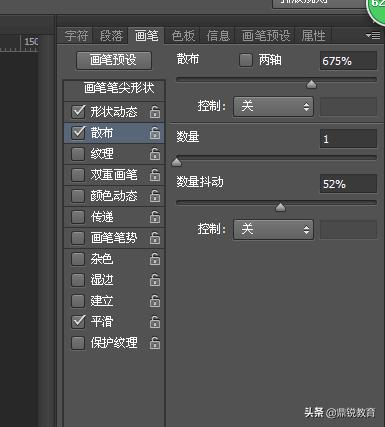Switch to the 属性 tab

click(313, 36)
